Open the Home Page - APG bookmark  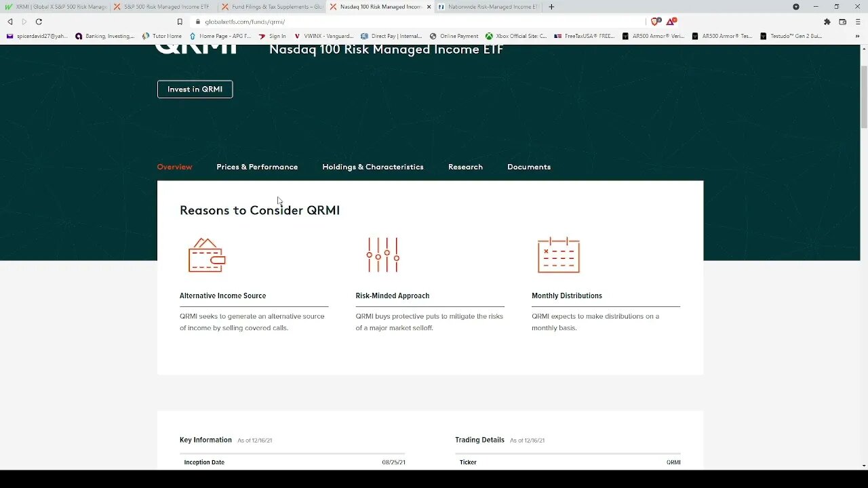coord(220,36)
